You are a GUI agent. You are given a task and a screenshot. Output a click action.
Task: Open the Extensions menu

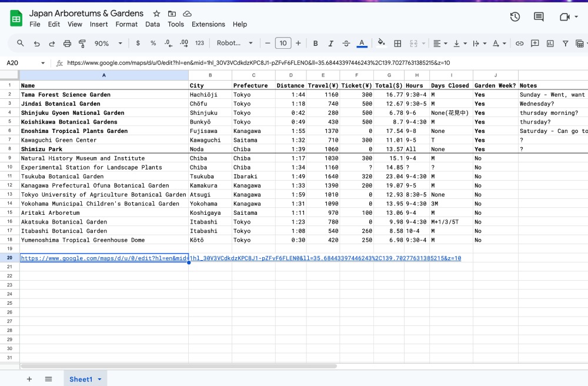click(208, 24)
